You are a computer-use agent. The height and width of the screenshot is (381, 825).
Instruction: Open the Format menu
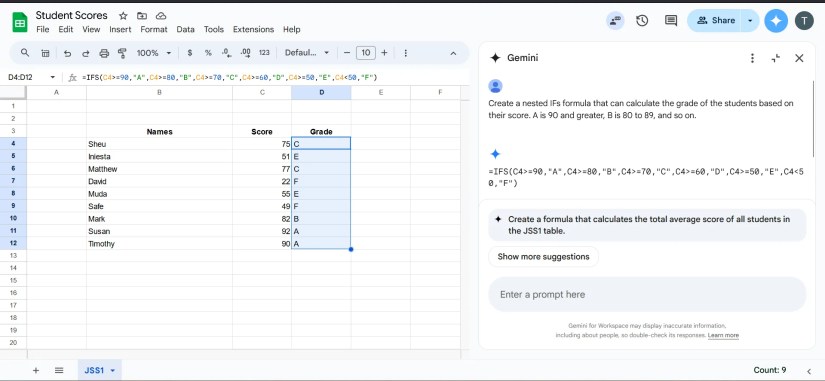[x=154, y=29]
